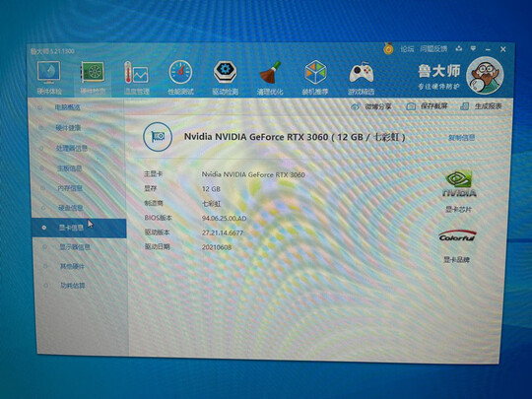Click the 显存 value "12 GB"
532x399 pixels.
click(x=211, y=189)
